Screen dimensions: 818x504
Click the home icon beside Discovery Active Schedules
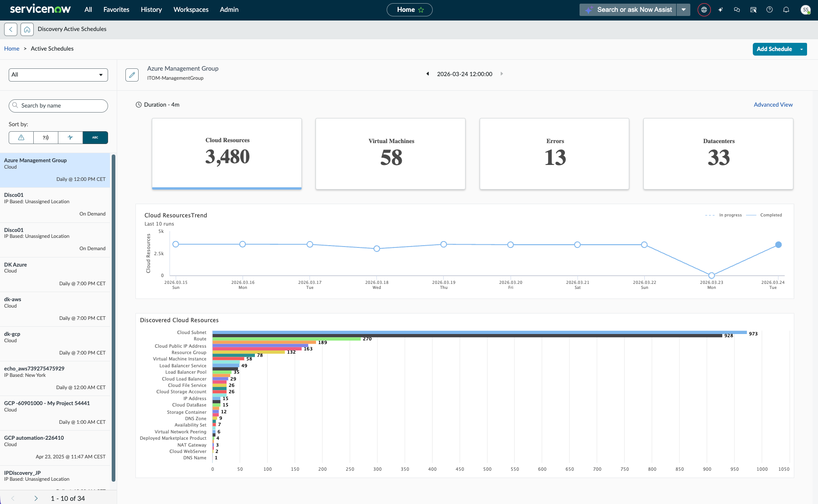point(27,29)
